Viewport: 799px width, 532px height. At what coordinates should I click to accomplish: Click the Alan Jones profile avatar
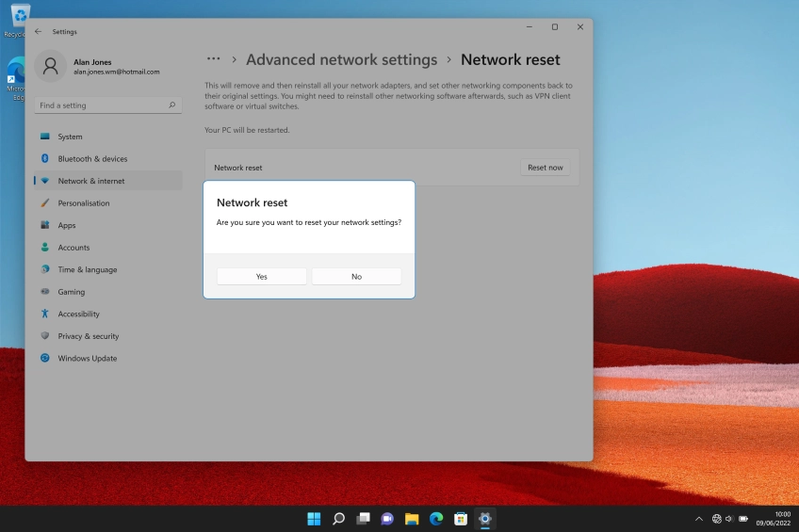[51, 66]
